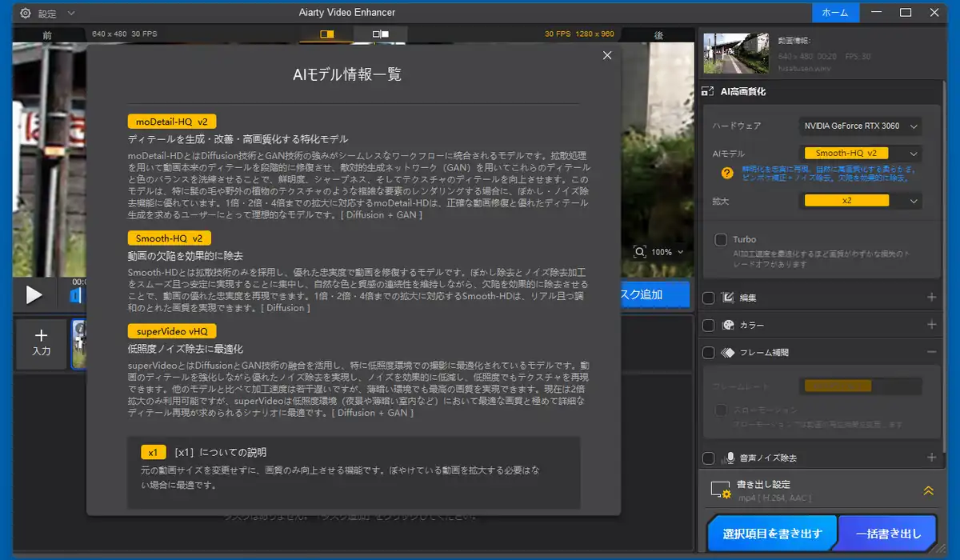Click the video thumbnail in the info panel
This screenshot has height=560, width=960.
[735, 54]
